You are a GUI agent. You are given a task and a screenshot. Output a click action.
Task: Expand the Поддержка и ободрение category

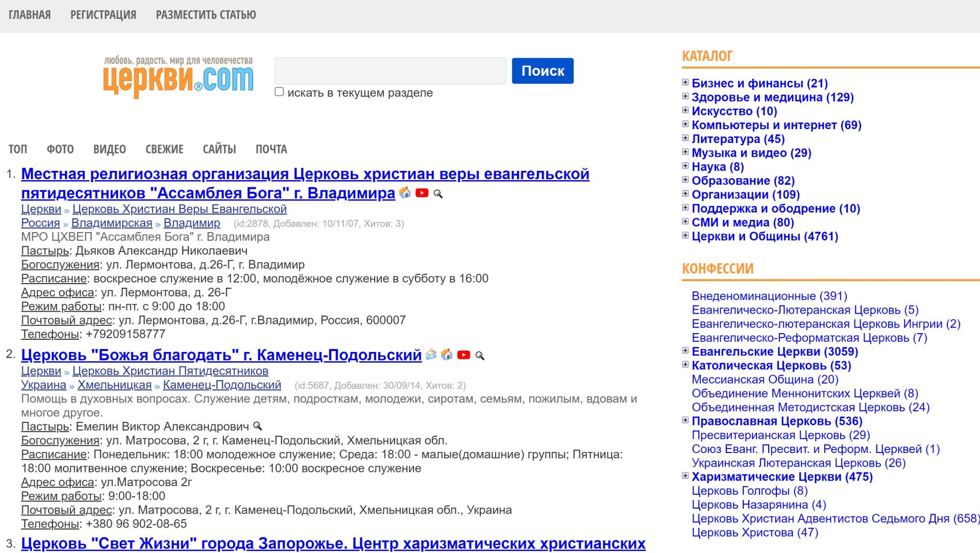pos(685,207)
